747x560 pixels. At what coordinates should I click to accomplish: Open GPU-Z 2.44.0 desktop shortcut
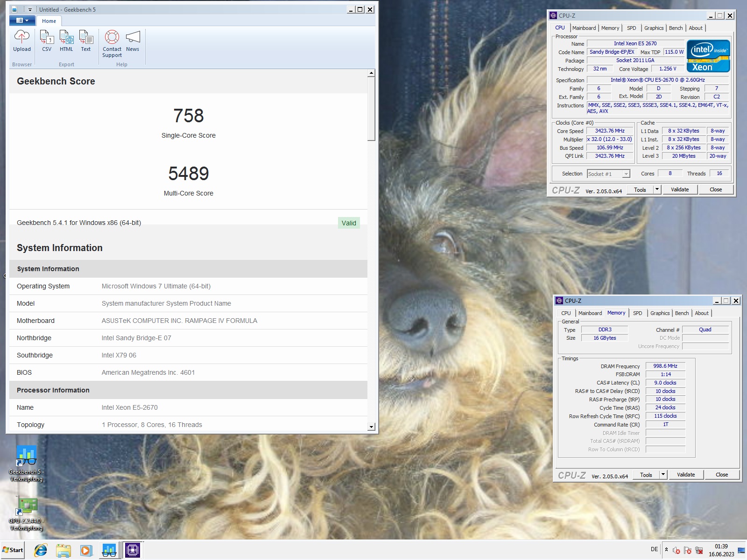coord(26,513)
